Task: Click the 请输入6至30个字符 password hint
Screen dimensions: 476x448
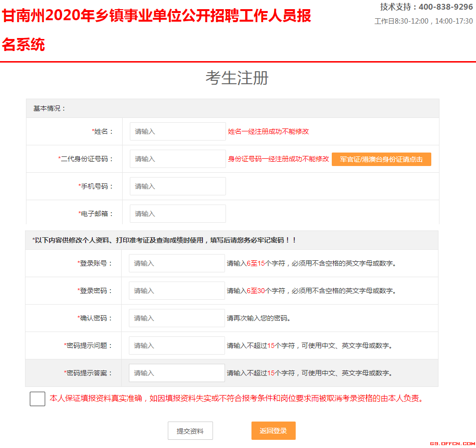Action: click(x=312, y=291)
